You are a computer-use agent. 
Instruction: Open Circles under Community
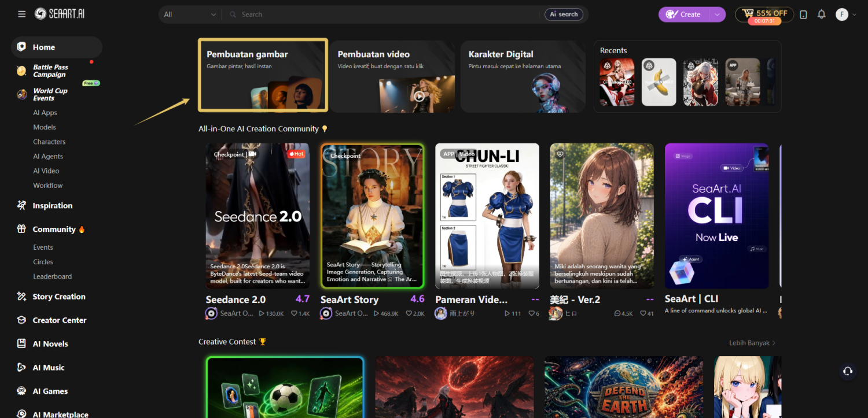pos(43,262)
